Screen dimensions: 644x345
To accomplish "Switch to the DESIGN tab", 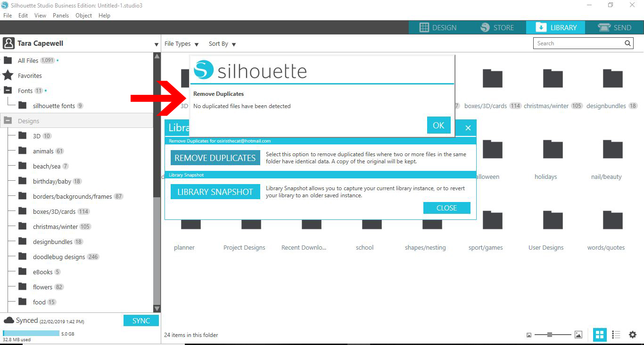I will click(x=438, y=27).
